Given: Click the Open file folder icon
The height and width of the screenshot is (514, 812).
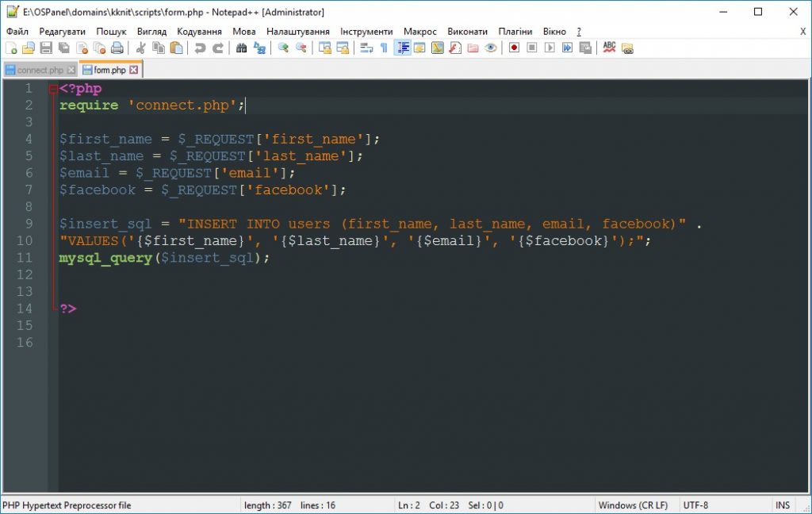Looking at the screenshot, I should pos(29,48).
